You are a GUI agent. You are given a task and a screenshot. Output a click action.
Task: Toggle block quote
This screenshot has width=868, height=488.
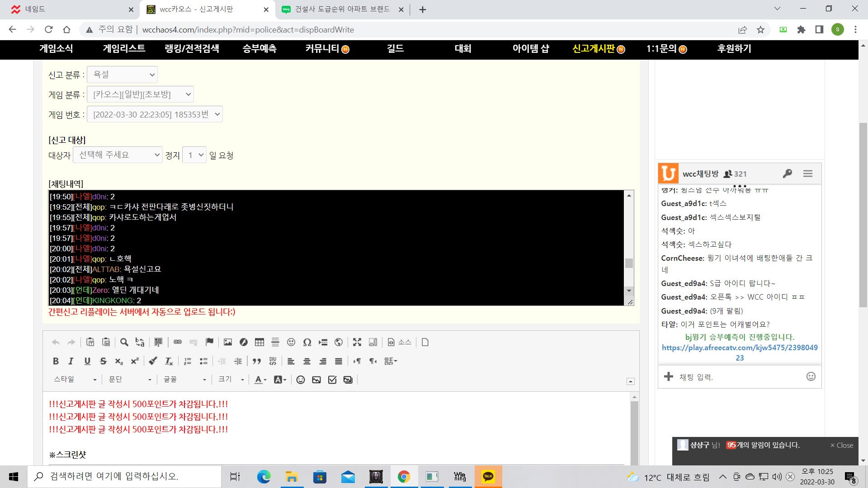257,361
